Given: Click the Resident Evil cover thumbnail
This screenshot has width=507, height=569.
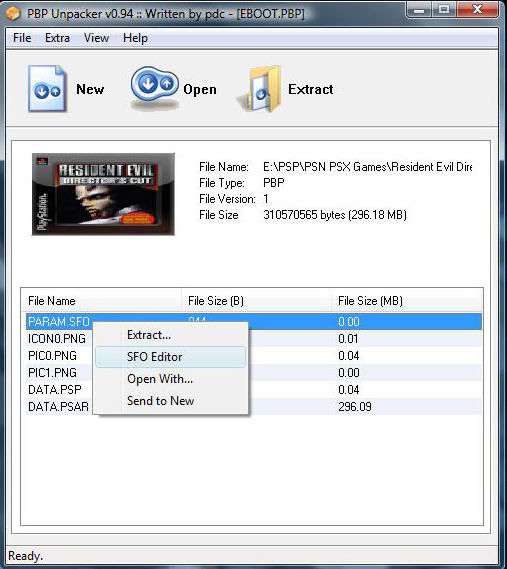Looking at the screenshot, I should click(x=103, y=194).
